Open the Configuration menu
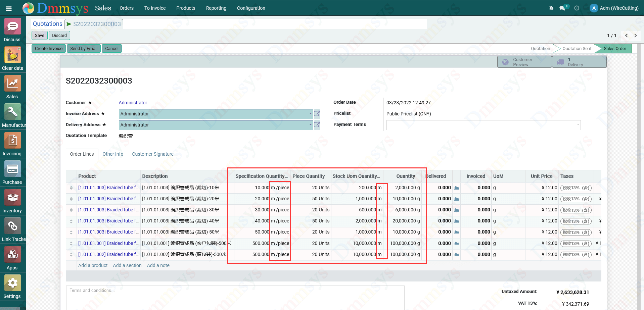This screenshot has width=644, height=310. point(251,8)
